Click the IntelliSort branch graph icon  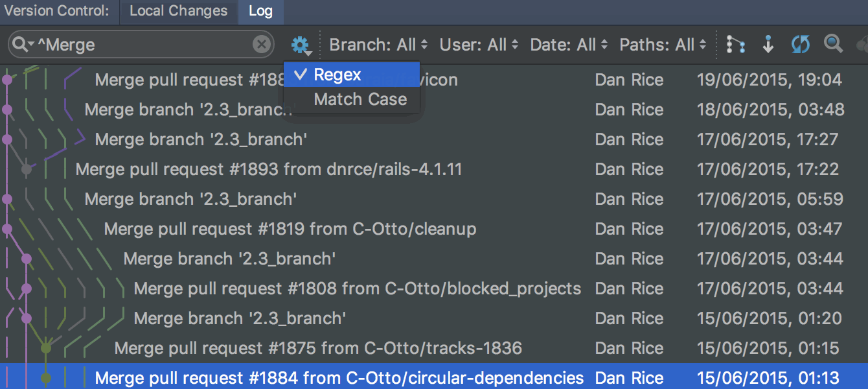coord(735,45)
